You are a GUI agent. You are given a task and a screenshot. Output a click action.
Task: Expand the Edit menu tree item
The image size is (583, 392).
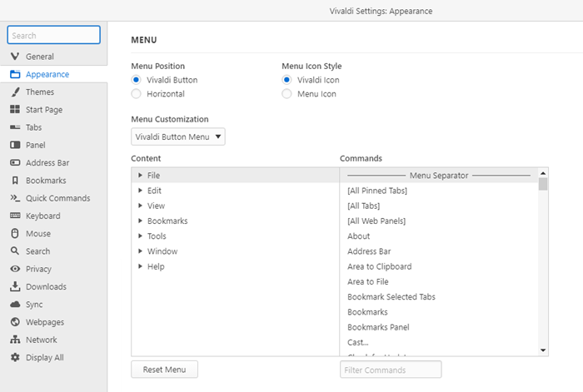tap(140, 191)
